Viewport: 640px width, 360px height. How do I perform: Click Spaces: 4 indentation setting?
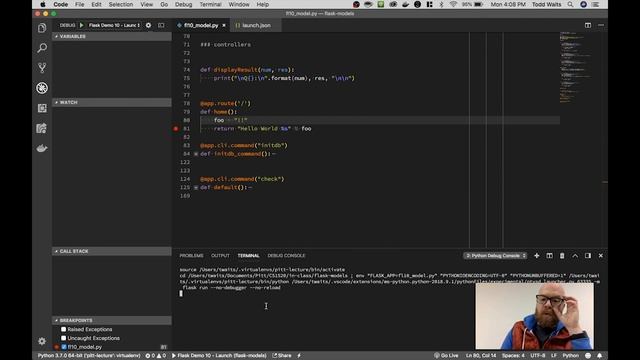513,356
